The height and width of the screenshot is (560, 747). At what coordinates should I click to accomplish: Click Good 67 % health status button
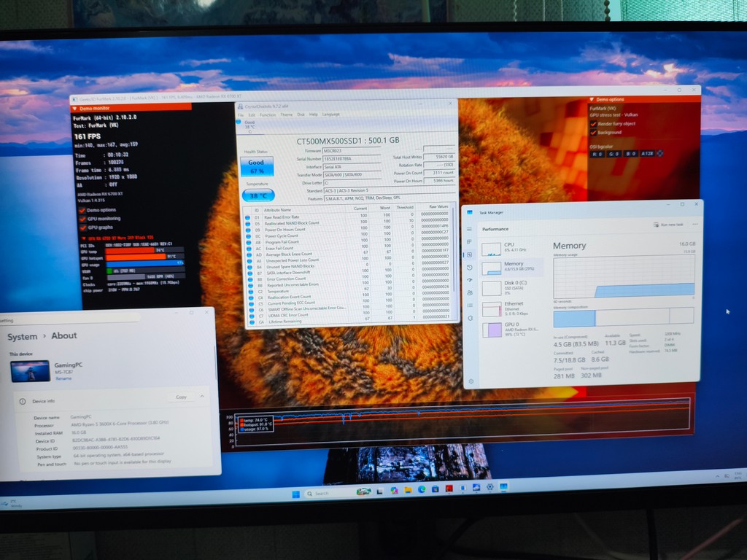point(256,167)
